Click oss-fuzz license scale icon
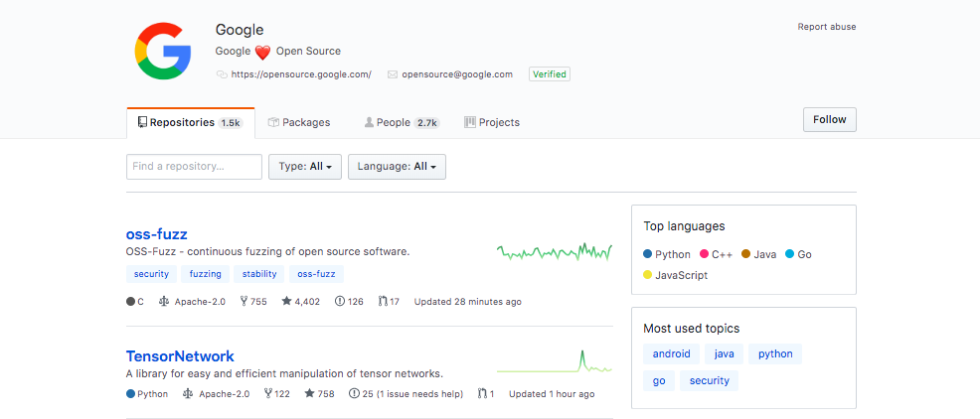Image resolution: width=980 pixels, height=419 pixels. [164, 302]
